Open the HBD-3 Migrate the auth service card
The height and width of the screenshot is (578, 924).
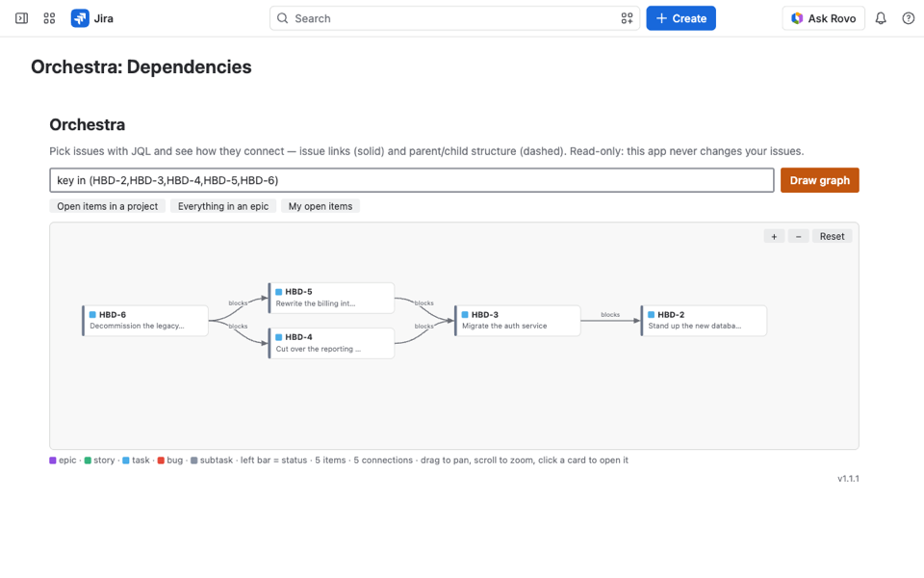pyautogui.click(x=518, y=320)
